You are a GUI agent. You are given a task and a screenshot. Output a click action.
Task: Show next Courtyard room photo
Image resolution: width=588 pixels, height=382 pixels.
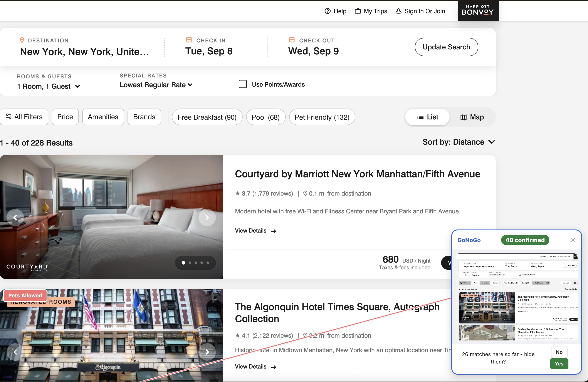[x=207, y=218]
